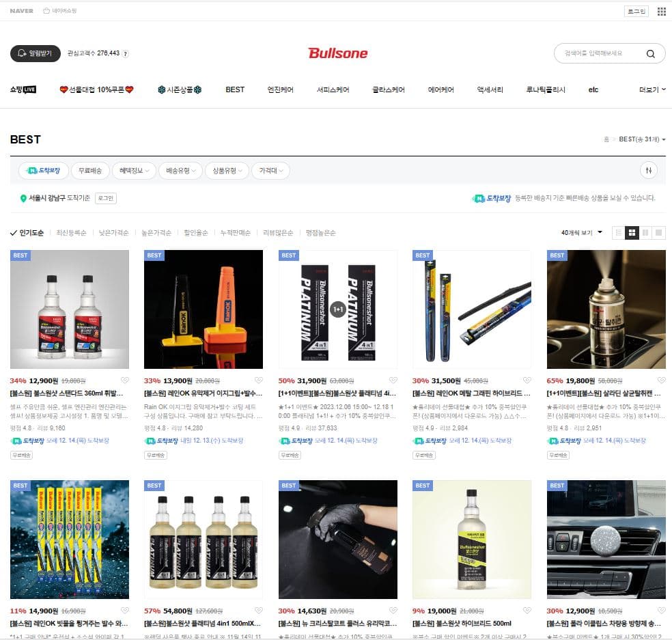Click the NAVER logo

(x=21, y=11)
